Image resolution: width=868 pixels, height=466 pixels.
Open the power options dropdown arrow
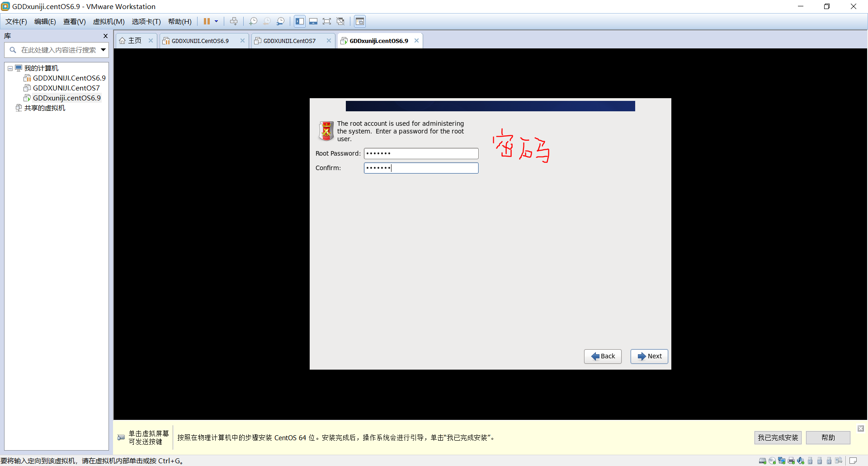pyautogui.click(x=216, y=21)
